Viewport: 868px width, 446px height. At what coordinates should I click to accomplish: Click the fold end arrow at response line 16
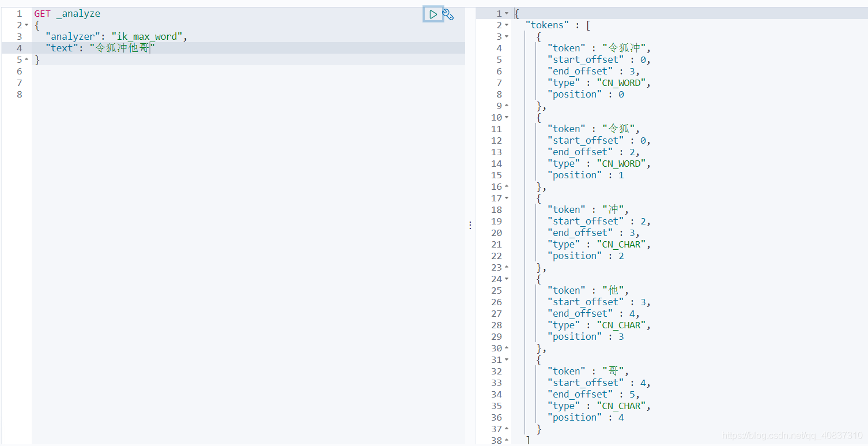click(507, 187)
